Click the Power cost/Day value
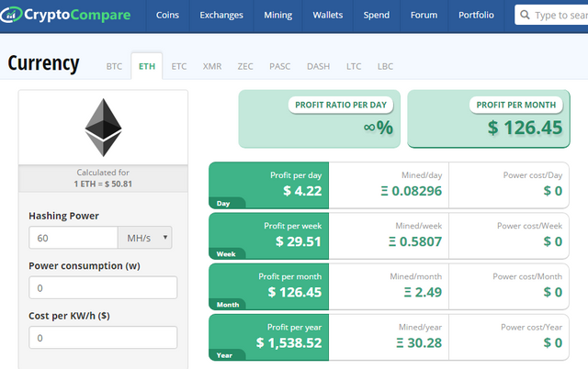Screen dimensions: 588x369 (553, 191)
